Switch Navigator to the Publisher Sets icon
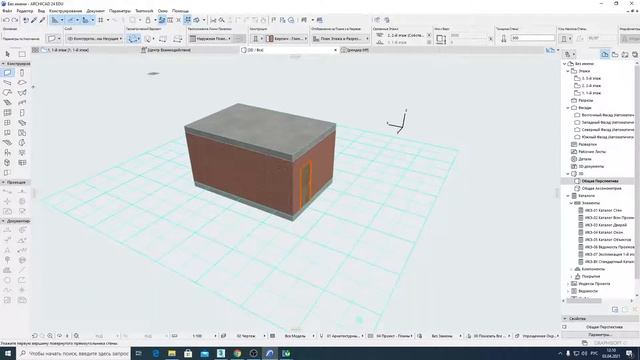Viewport: 640px width, 360px height. (635, 54)
